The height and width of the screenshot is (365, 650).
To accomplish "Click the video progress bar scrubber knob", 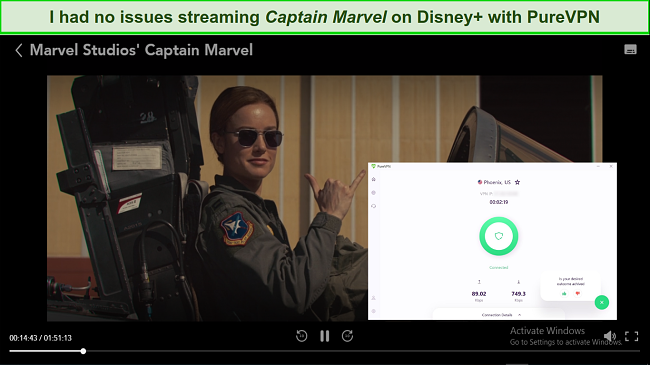I will click(x=83, y=351).
